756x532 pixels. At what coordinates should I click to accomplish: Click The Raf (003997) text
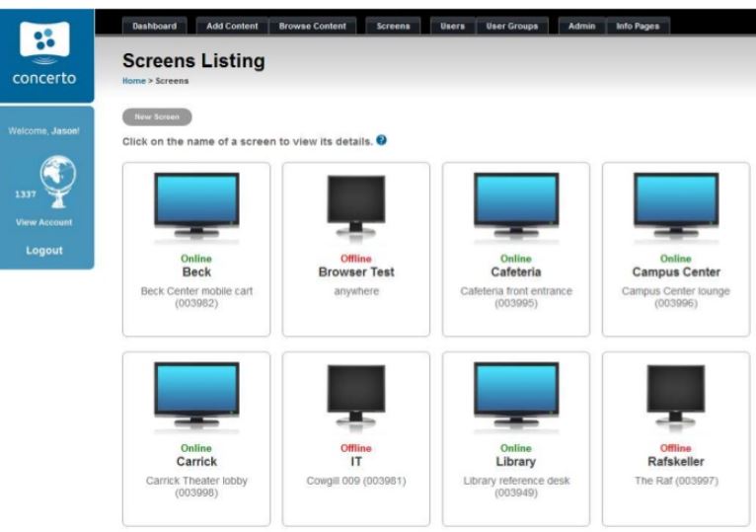[x=676, y=481]
